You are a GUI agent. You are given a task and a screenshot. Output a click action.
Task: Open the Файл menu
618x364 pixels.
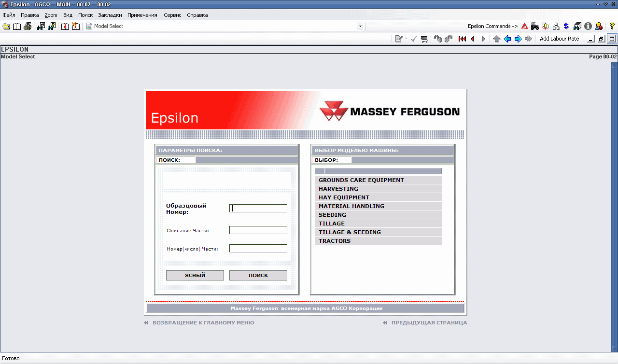tap(9, 15)
